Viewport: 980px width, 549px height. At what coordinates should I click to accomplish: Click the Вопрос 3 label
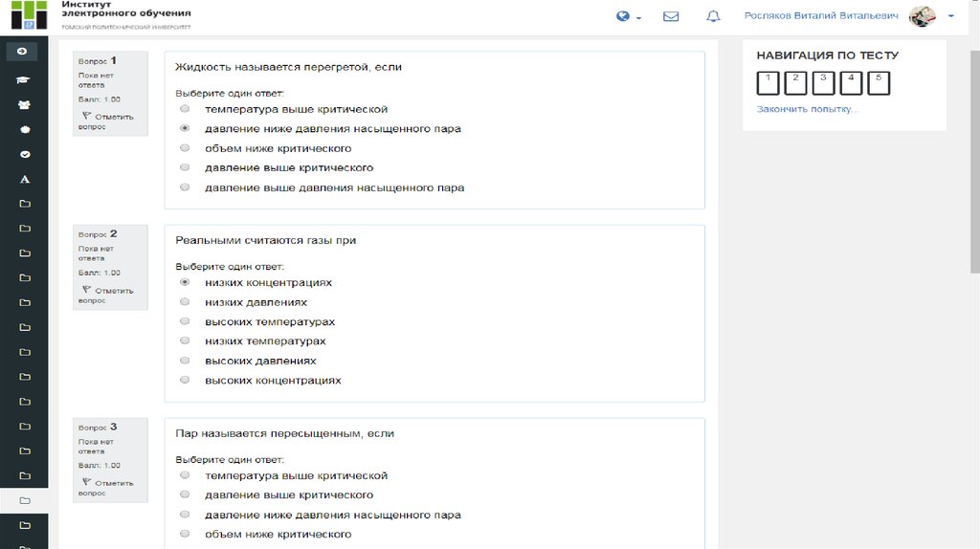click(98, 427)
